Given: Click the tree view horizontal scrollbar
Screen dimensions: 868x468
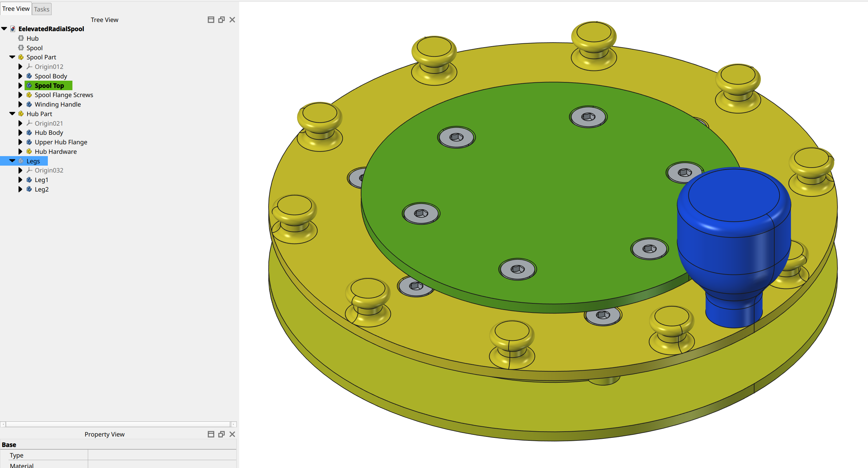Looking at the screenshot, I should pyautogui.click(x=118, y=424).
